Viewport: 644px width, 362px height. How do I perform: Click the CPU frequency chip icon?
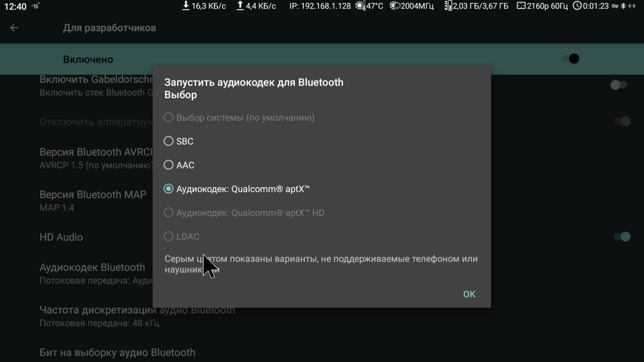[x=395, y=6]
